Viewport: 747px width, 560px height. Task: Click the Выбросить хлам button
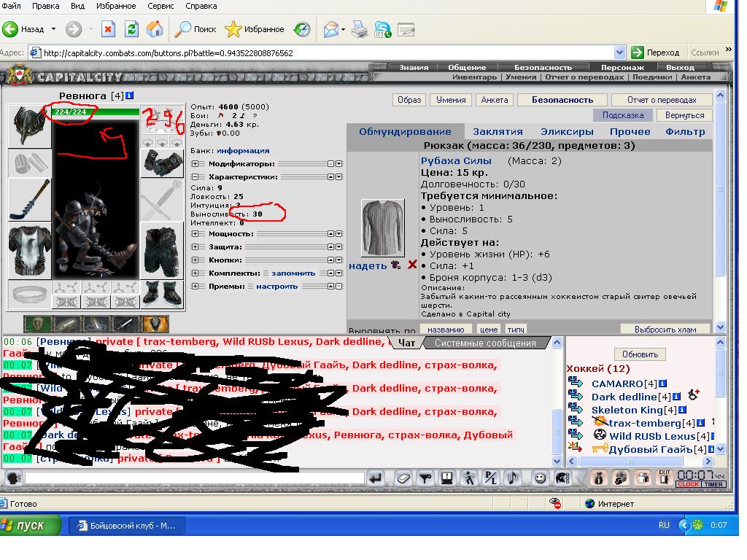pos(665,329)
